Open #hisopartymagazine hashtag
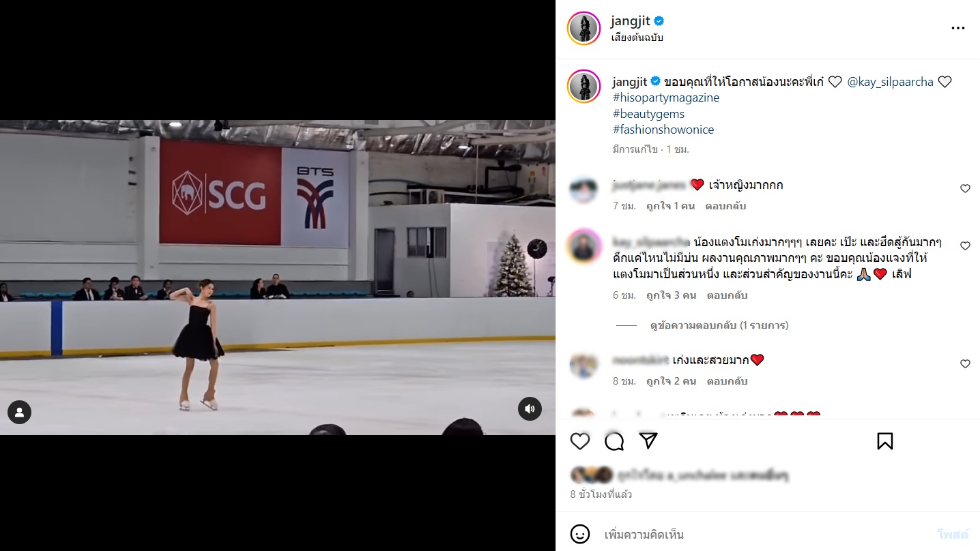The width and height of the screenshot is (980, 551). coord(666,98)
